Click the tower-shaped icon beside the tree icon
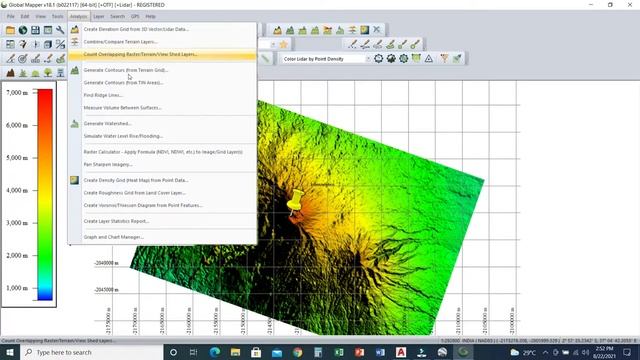The width and height of the screenshot is (640, 360). (x=60, y=73)
